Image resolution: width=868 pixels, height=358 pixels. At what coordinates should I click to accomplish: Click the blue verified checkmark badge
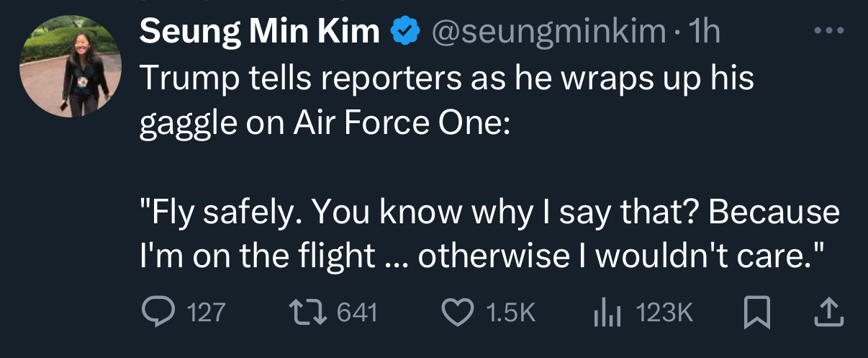[405, 31]
